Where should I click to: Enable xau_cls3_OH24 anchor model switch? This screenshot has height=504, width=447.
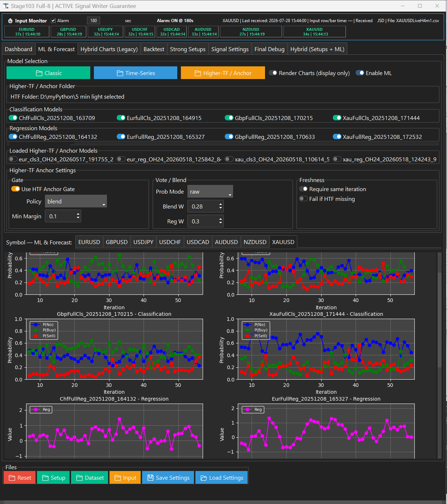229,159
